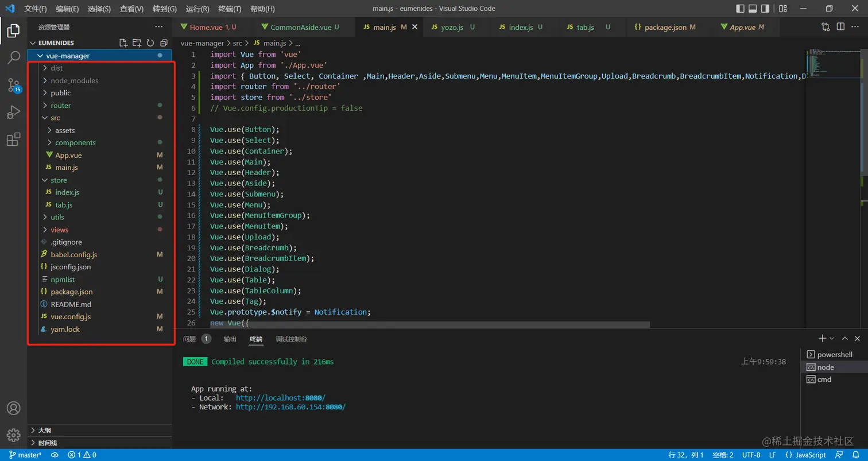This screenshot has height=461, width=868.
Task: Split the editor to the right
Action: 840,27
